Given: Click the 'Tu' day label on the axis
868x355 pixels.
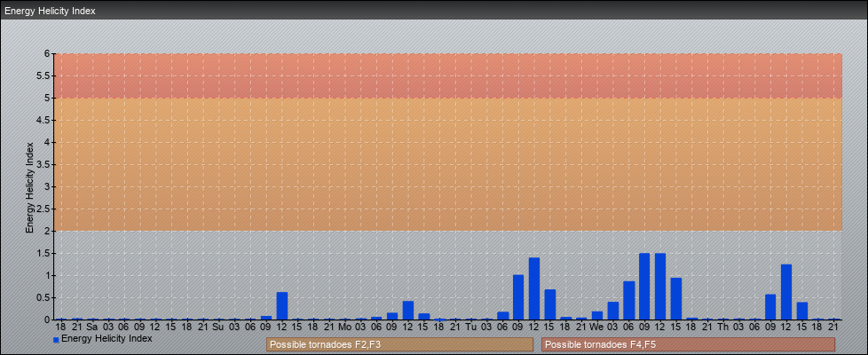Looking at the screenshot, I should pyautogui.click(x=470, y=327).
